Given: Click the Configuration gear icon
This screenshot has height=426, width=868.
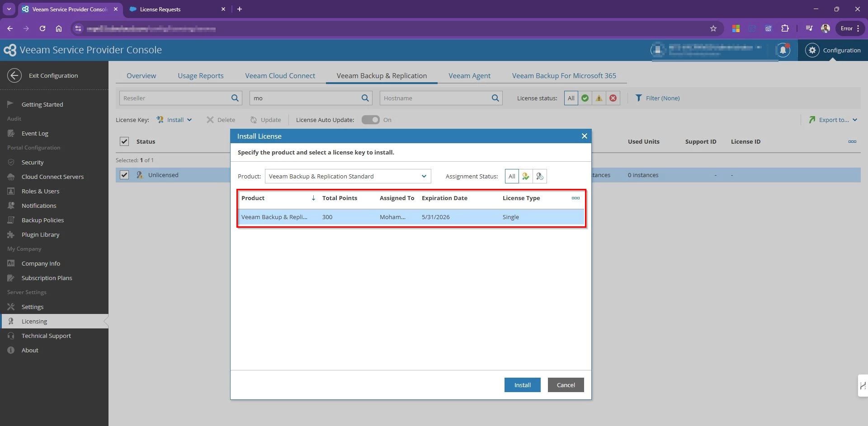Looking at the screenshot, I should point(812,50).
